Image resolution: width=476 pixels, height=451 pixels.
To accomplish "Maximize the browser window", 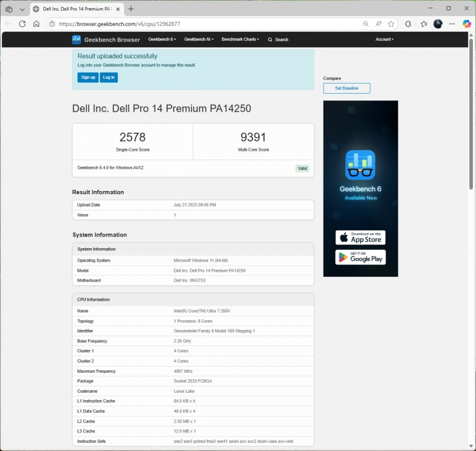I will point(448,9).
